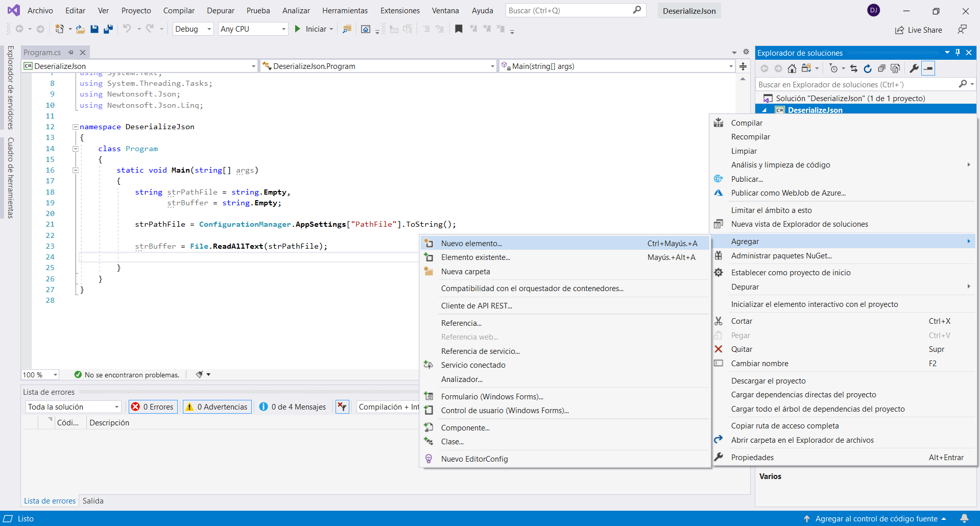Image resolution: width=980 pixels, height=526 pixels.
Task: Toggle the 0 de 4 Mensajes filter
Action: click(x=293, y=407)
